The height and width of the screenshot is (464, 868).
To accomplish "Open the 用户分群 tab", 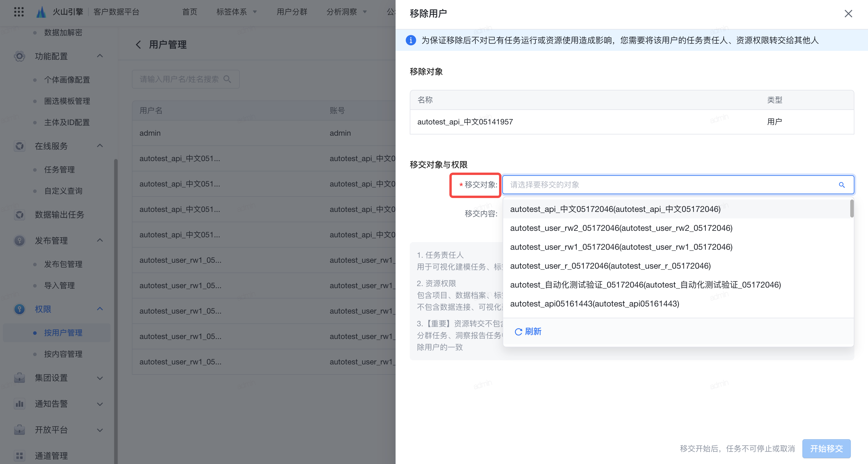I will click(x=292, y=12).
